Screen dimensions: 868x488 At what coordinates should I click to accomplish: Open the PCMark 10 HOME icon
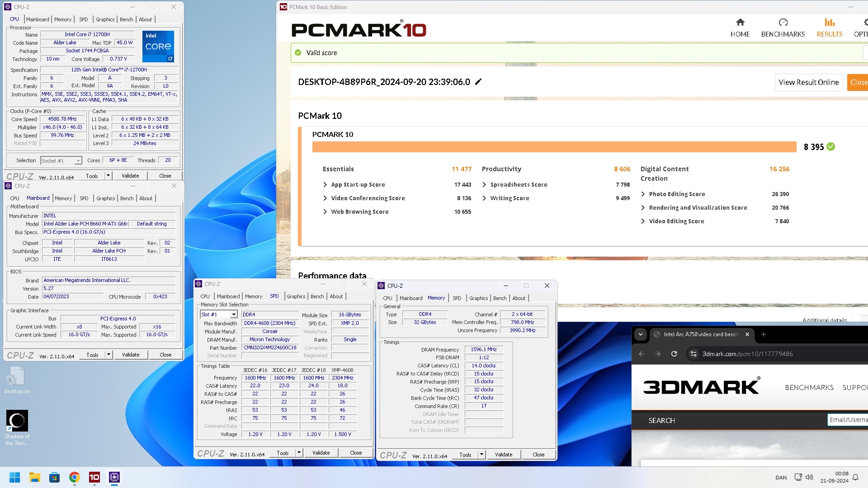point(740,22)
